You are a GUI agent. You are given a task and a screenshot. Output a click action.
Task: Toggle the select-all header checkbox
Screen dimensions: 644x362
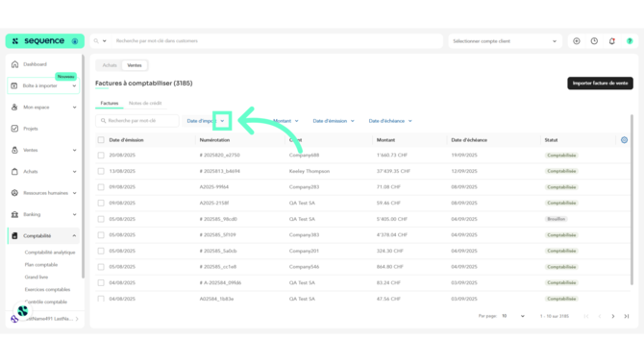click(x=101, y=140)
